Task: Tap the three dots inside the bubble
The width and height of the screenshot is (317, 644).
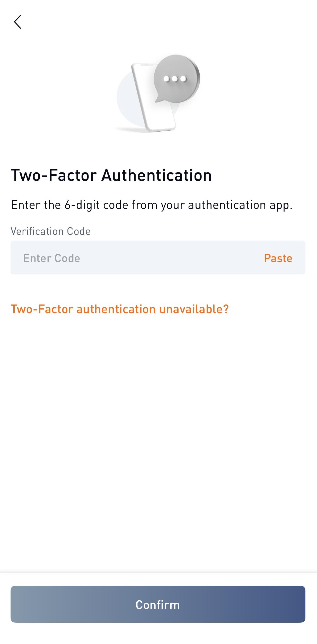Action: [x=175, y=79]
